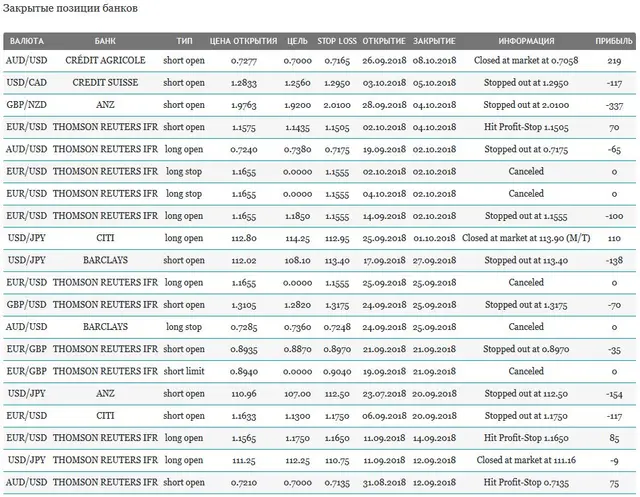Click 'Stopped out at 1.2950' text
Screen dimensions: 640x497
point(526,82)
